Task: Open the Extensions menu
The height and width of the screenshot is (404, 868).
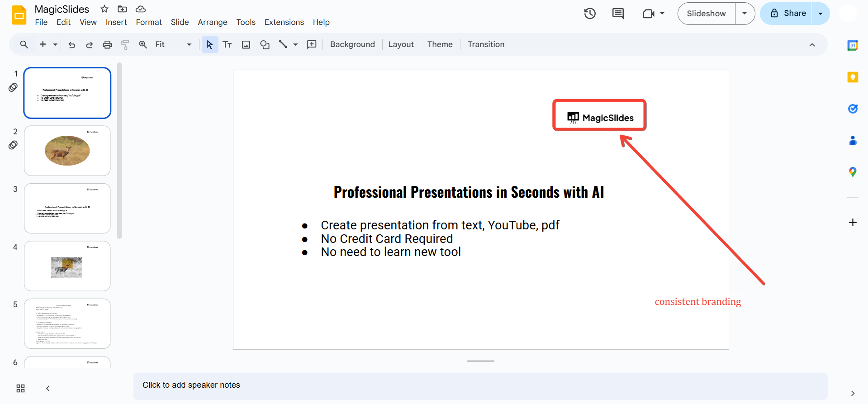Action: point(284,22)
